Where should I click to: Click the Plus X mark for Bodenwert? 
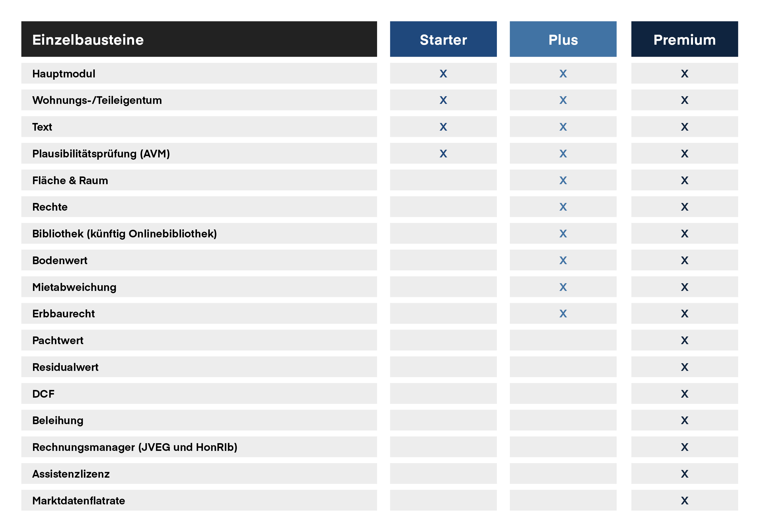(x=563, y=260)
